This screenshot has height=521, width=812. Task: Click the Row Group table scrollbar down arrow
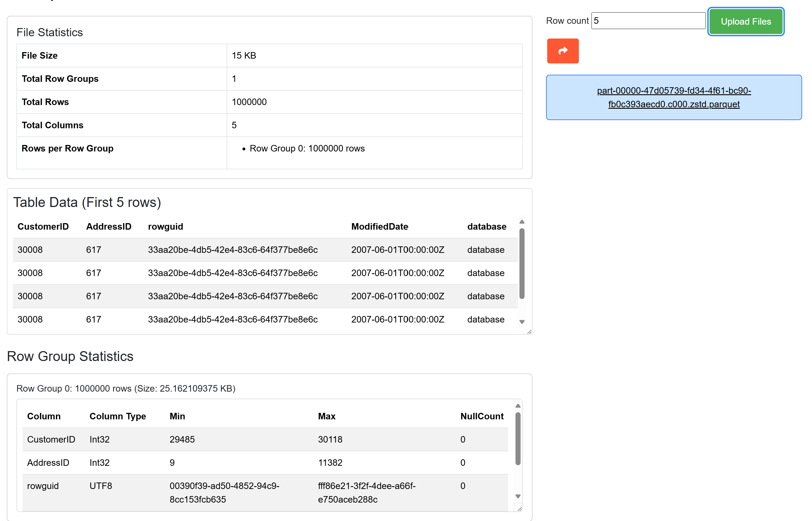click(517, 496)
